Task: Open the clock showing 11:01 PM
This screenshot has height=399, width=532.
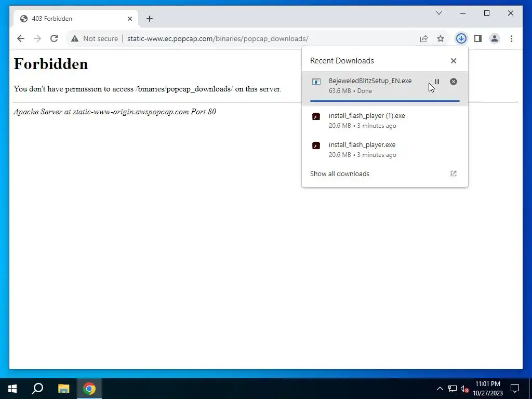Action: (488, 389)
